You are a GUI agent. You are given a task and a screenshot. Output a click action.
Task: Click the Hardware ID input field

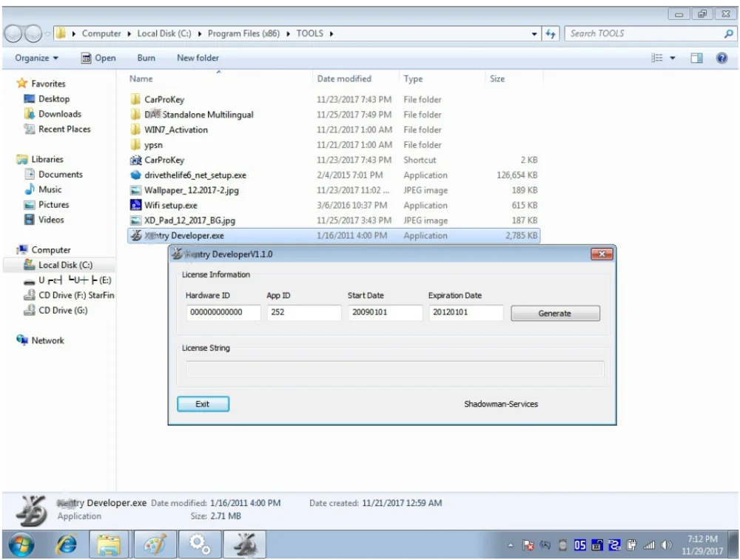coord(223,312)
